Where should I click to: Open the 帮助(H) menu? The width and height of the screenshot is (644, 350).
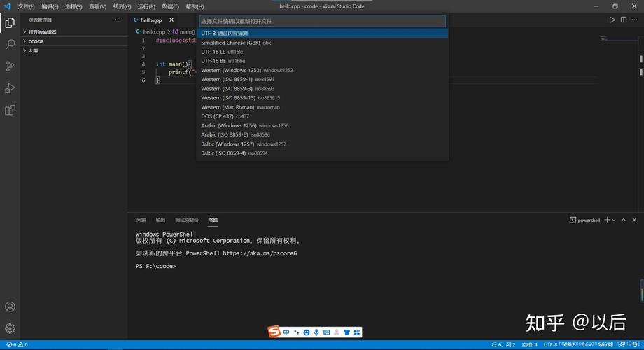click(195, 6)
